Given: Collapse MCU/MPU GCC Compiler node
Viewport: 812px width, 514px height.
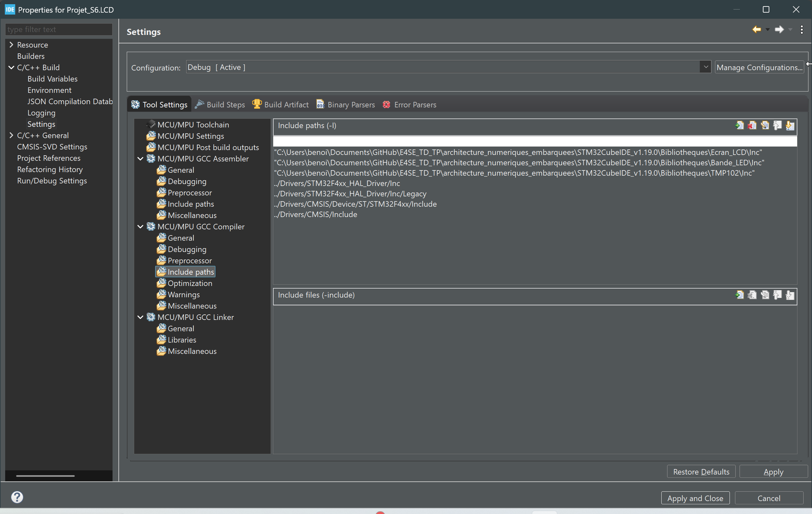Looking at the screenshot, I should tap(141, 227).
